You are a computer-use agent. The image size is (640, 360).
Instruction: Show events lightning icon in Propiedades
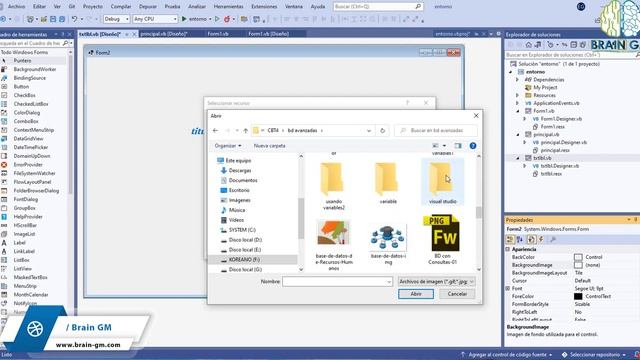[541, 240]
